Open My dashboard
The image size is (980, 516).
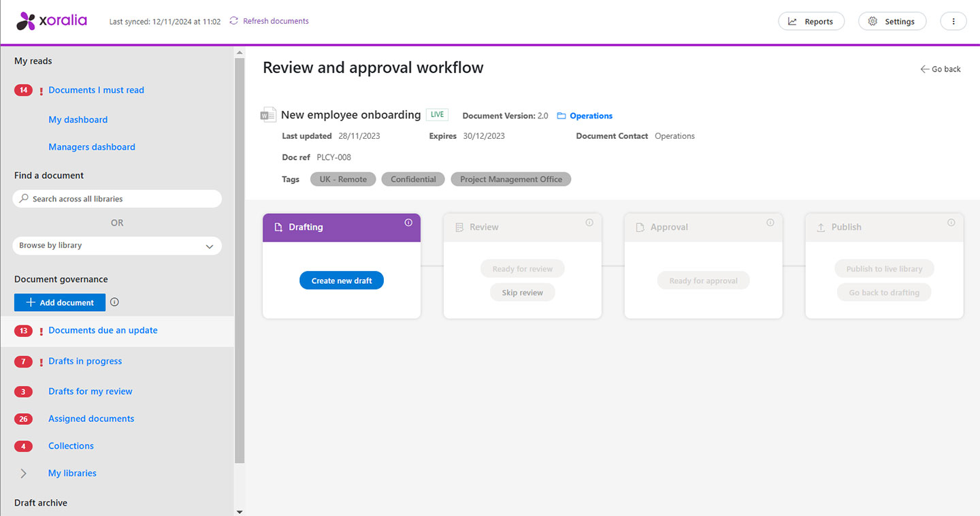(78, 120)
